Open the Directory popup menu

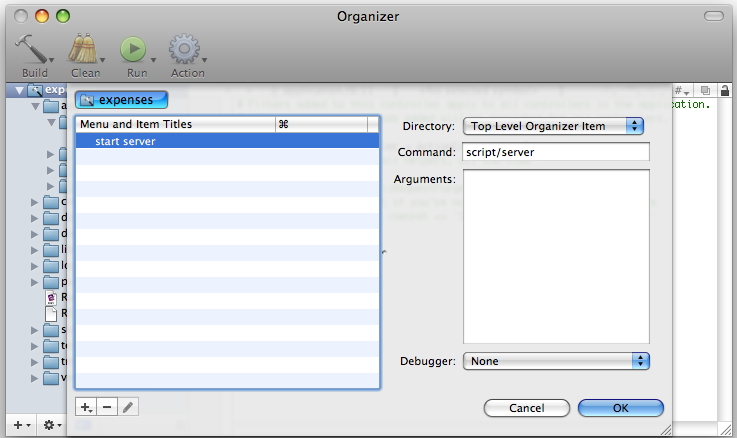pos(553,126)
